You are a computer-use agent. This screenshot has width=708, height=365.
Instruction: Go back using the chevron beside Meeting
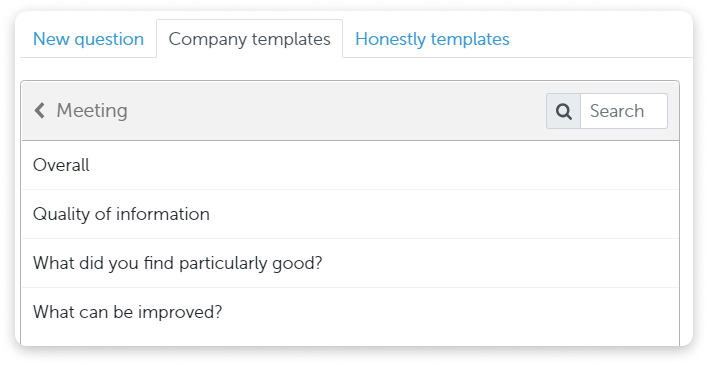click(40, 110)
